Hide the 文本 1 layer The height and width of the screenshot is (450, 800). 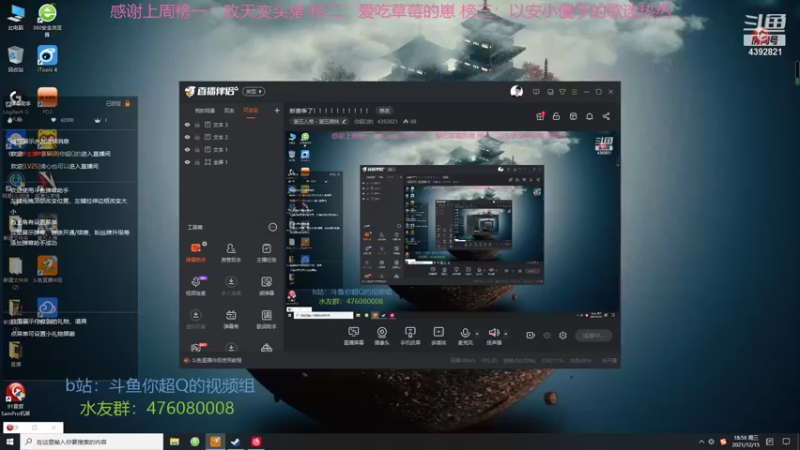[x=187, y=149]
